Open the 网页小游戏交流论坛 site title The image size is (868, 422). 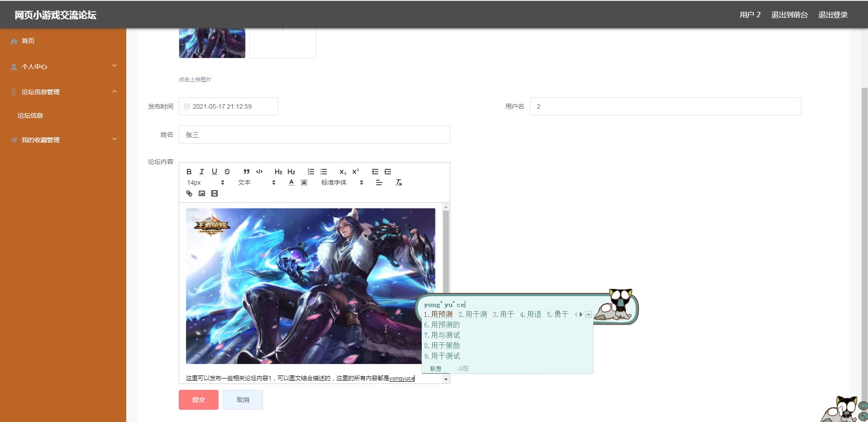coord(56,15)
